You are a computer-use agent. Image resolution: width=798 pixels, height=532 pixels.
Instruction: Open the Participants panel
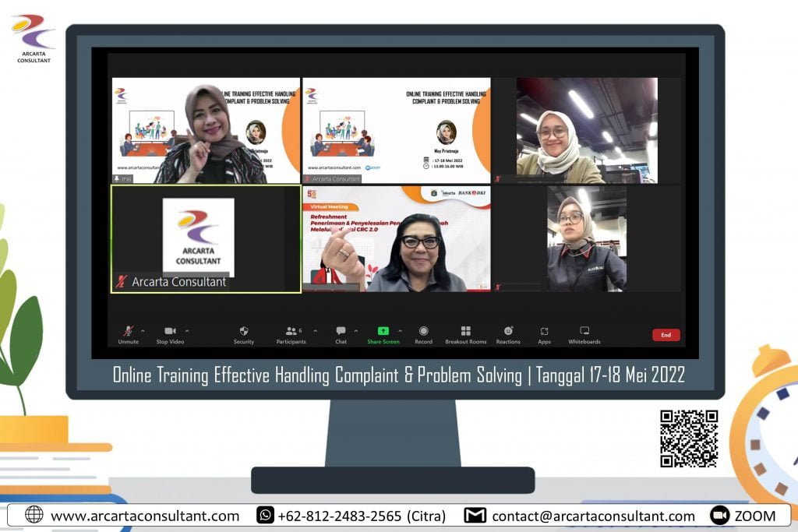click(x=291, y=332)
